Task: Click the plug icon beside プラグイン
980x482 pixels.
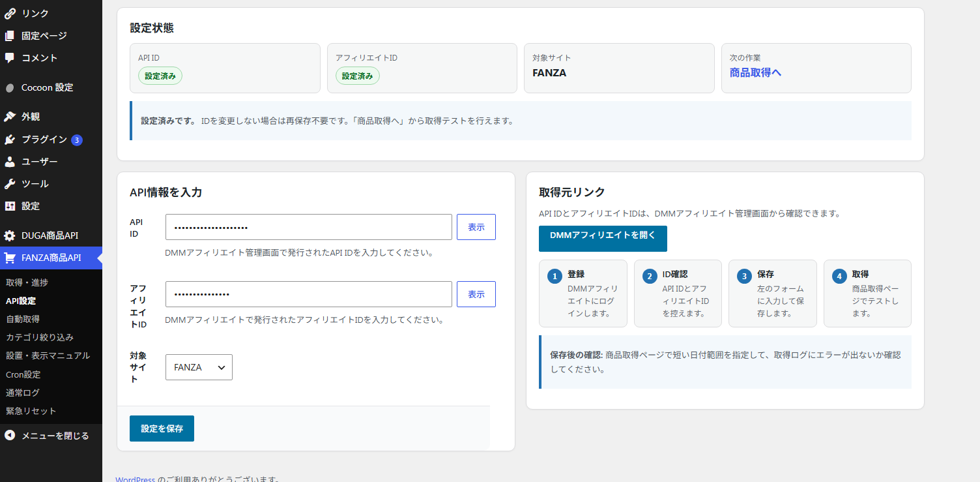Action: [10, 140]
